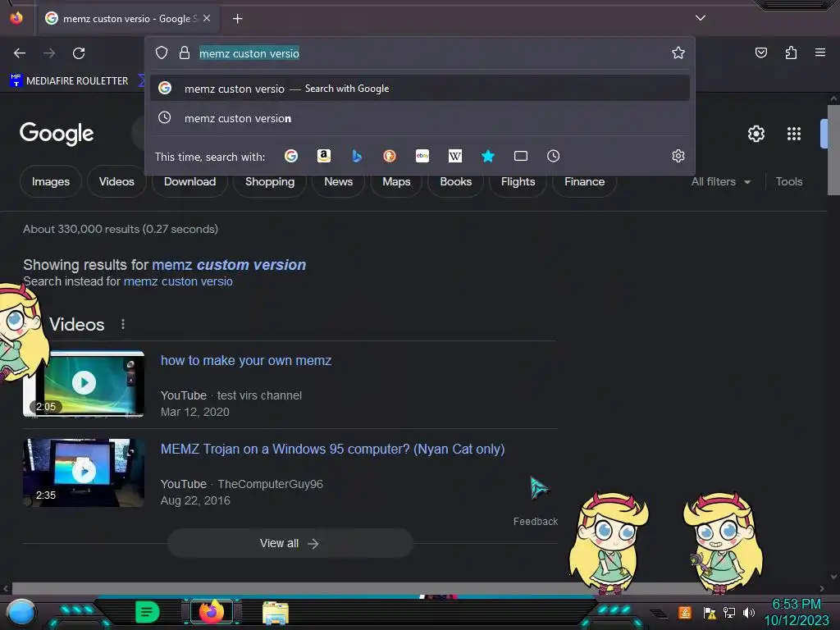Open the Action Center flag tray icon

[710, 612]
